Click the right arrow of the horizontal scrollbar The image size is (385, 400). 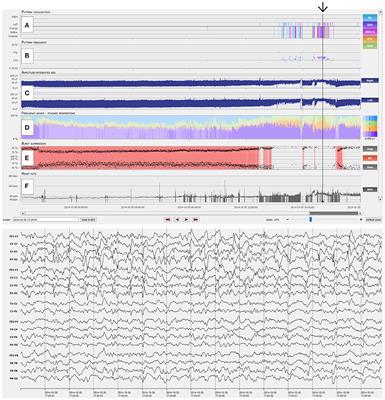360,213
